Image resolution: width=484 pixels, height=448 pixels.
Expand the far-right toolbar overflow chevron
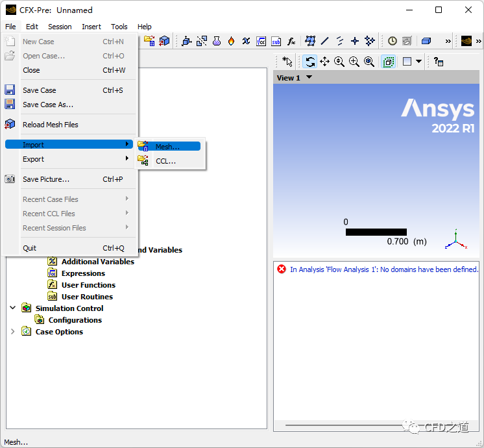pos(478,41)
